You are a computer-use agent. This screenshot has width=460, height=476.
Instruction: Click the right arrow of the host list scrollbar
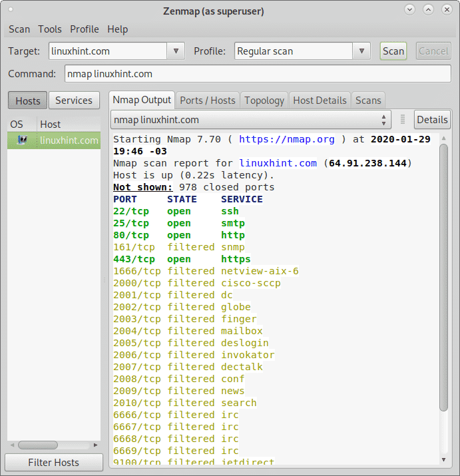click(96, 445)
